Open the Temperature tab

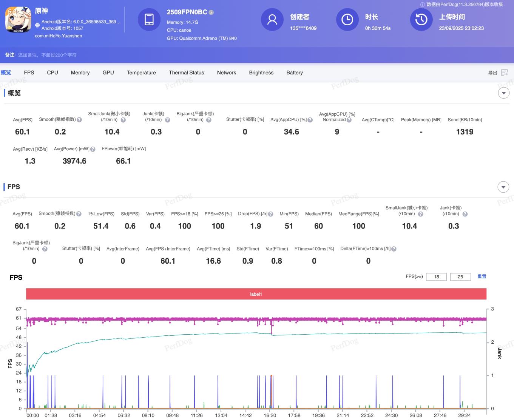pyautogui.click(x=141, y=73)
